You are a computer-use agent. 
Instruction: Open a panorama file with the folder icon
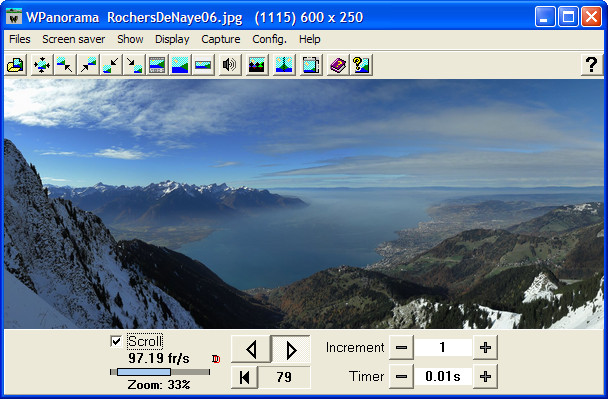tap(16, 65)
